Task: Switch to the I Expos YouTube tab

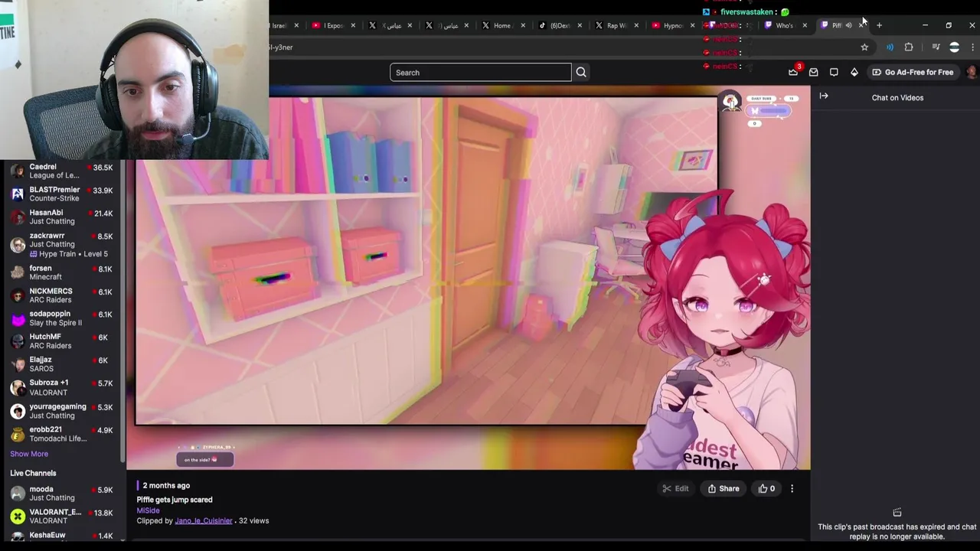Action: pos(334,25)
